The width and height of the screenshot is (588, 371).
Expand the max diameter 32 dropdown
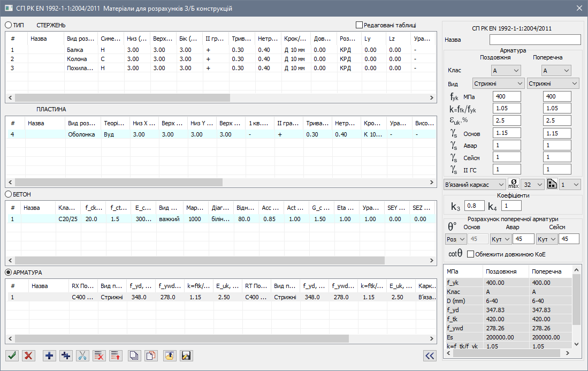532,184
